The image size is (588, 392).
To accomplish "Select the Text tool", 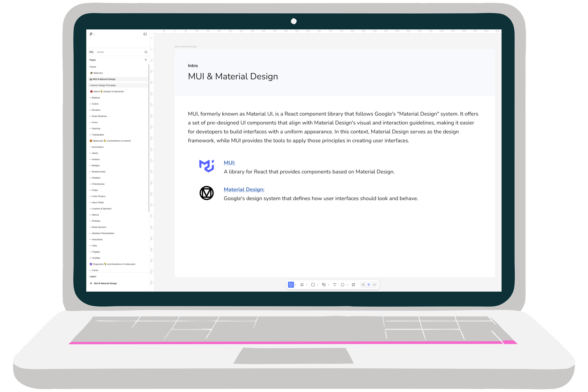I will click(x=335, y=285).
